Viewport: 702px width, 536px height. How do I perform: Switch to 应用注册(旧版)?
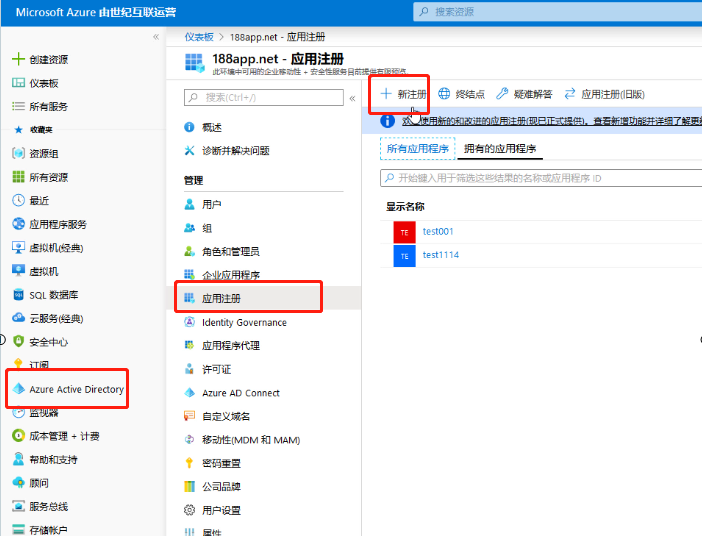click(604, 94)
